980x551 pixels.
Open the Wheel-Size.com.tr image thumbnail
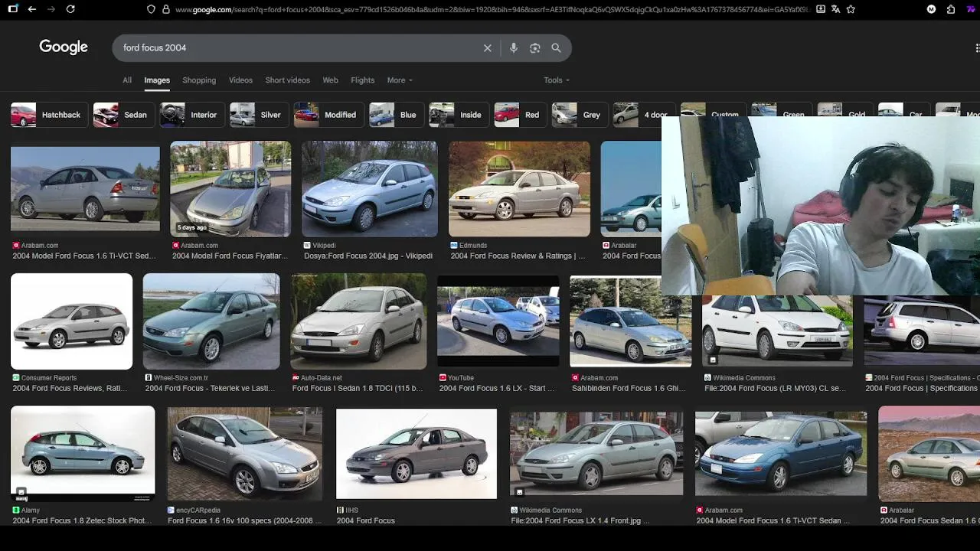click(211, 321)
